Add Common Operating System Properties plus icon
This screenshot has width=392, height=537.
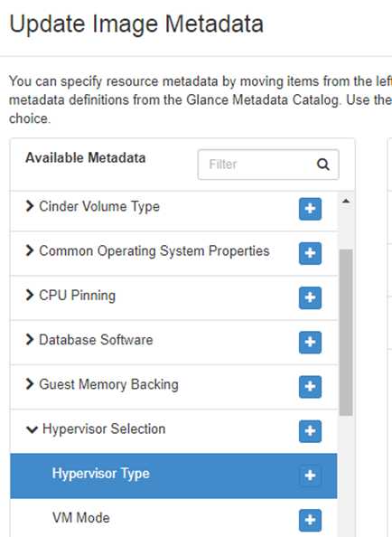[310, 253]
